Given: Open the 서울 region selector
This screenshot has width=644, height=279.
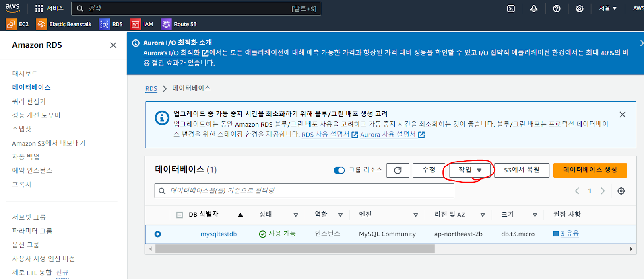Looking at the screenshot, I should (x=608, y=8).
